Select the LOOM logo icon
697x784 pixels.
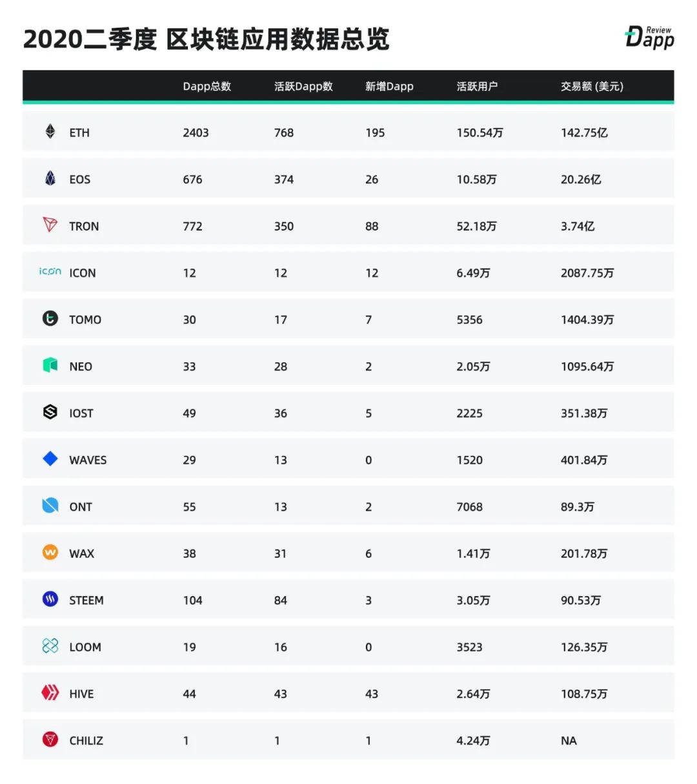50,646
